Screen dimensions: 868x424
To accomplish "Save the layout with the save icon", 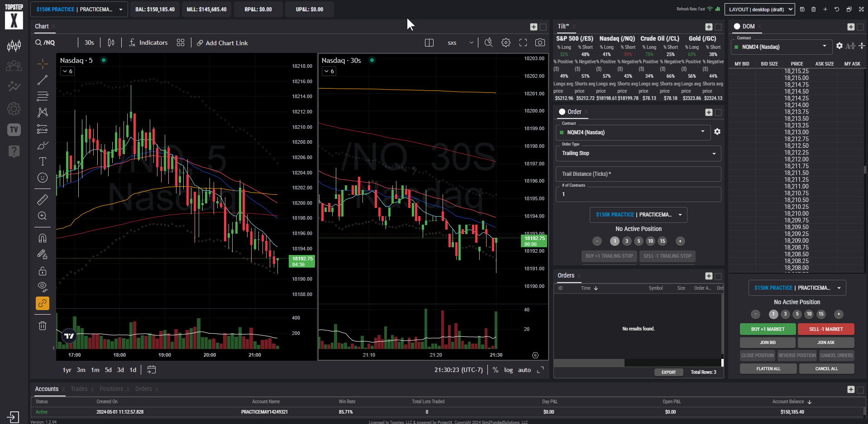I will 802,9.
